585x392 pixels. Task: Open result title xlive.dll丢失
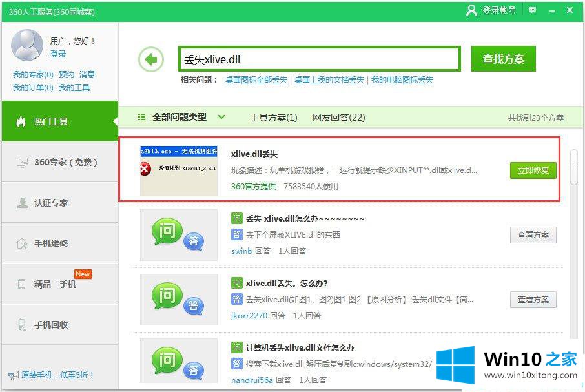[x=254, y=154]
